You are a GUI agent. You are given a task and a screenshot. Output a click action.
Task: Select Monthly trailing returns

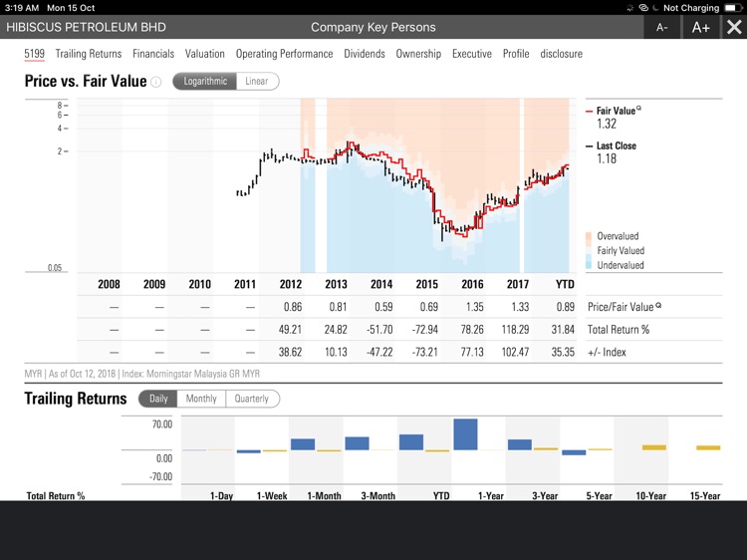tap(201, 399)
